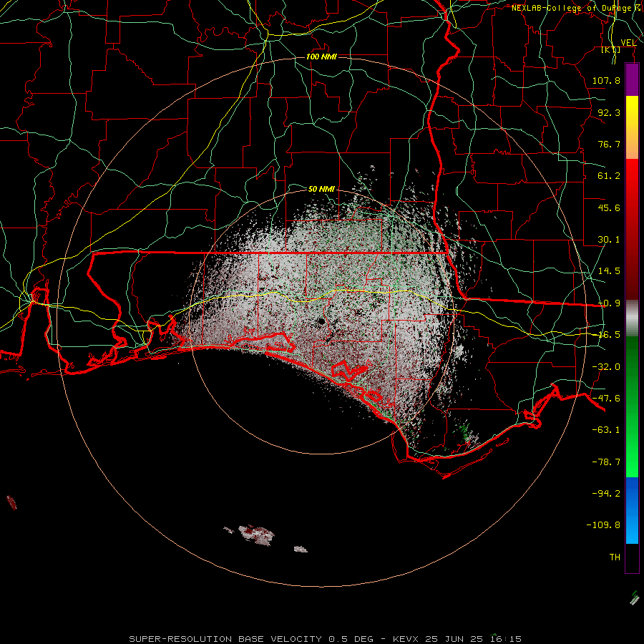Click the -94.2 velocity scale value
Image resolution: width=644 pixels, height=644 pixels.
click(x=606, y=493)
